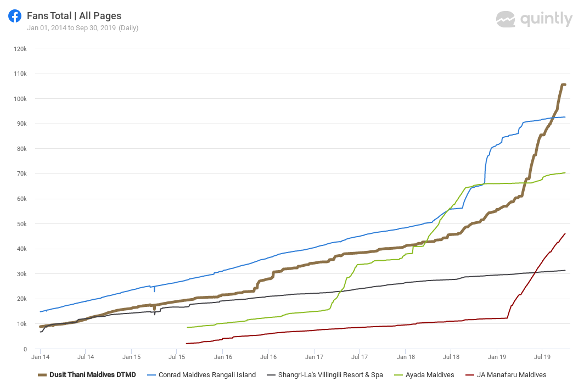
Task: Click the 'Jul 17' x-axis label
Action: [x=360, y=357]
